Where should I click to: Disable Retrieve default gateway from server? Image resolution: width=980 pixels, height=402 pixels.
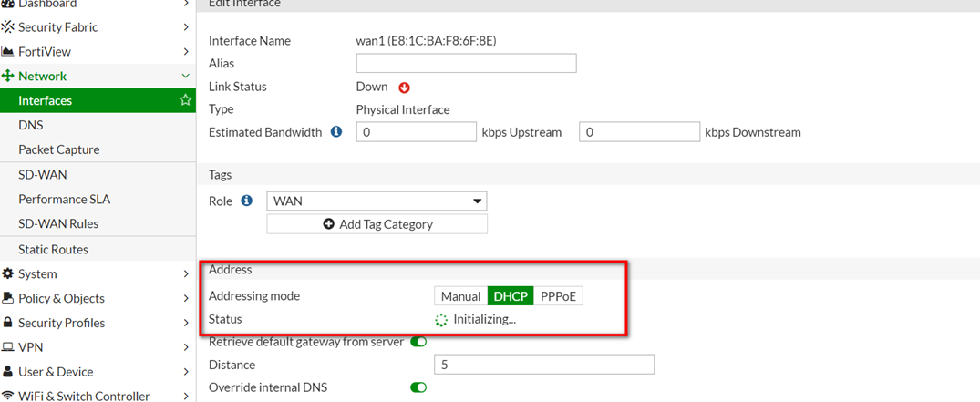point(418,342)
